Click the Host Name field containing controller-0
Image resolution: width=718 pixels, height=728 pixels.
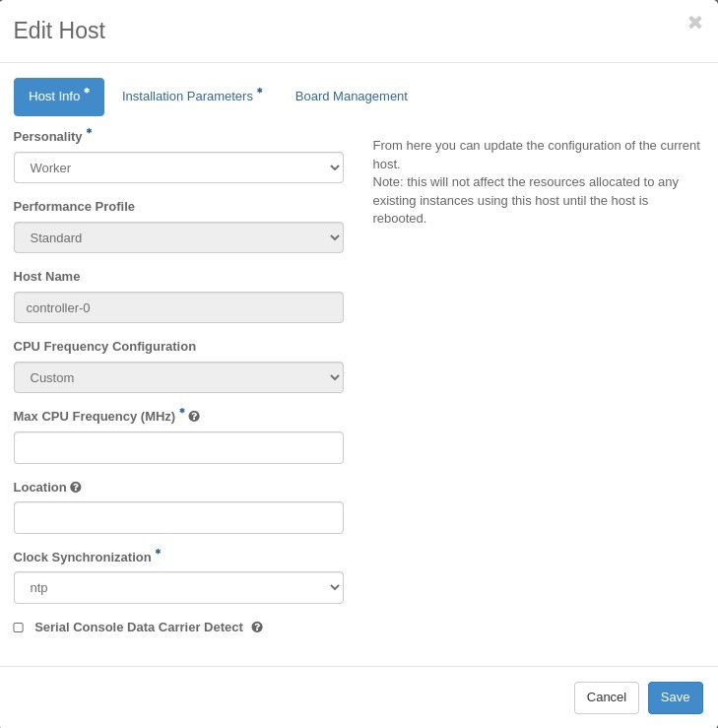pyautogui.click(x=178, y=307)
